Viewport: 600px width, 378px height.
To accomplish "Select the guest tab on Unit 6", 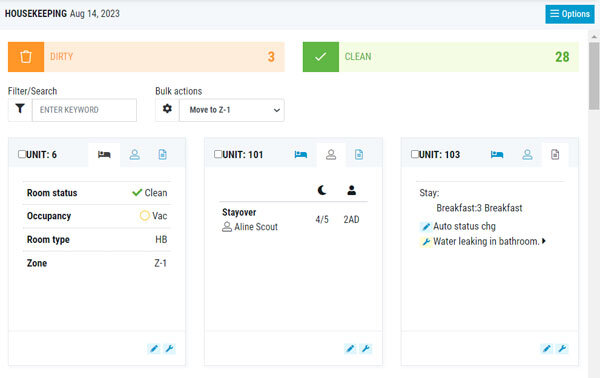I will point(134,155).
